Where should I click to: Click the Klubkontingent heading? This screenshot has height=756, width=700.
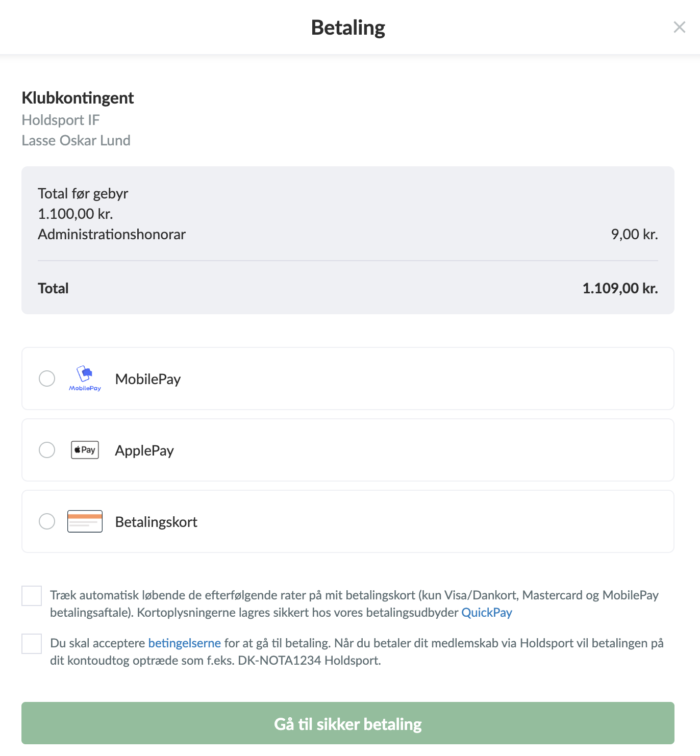[78, 97]
